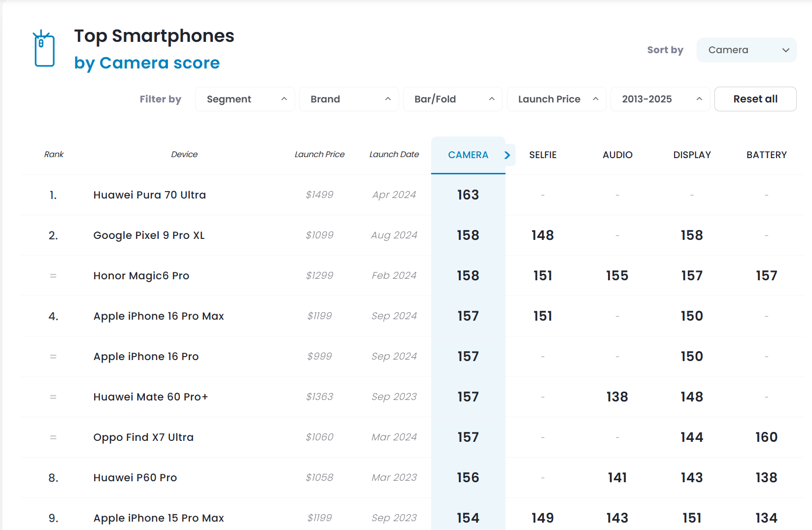Select the CAMERA column header
This screenshot has height=530, width=812.
click(468, 155)
